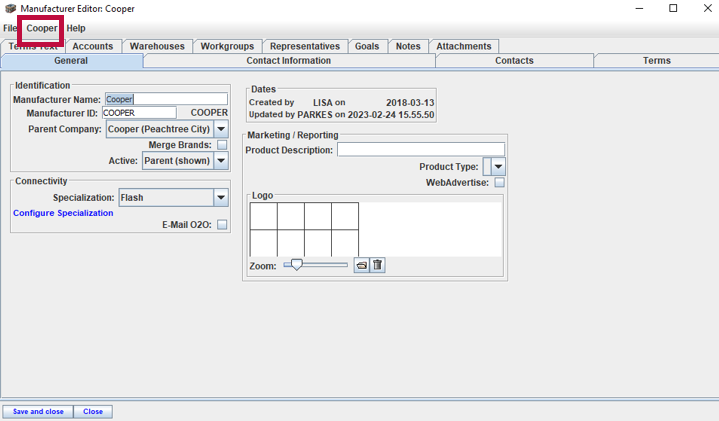Open the Help menu
The width and height of the screenshot is (719, 421).
point(76,28)
